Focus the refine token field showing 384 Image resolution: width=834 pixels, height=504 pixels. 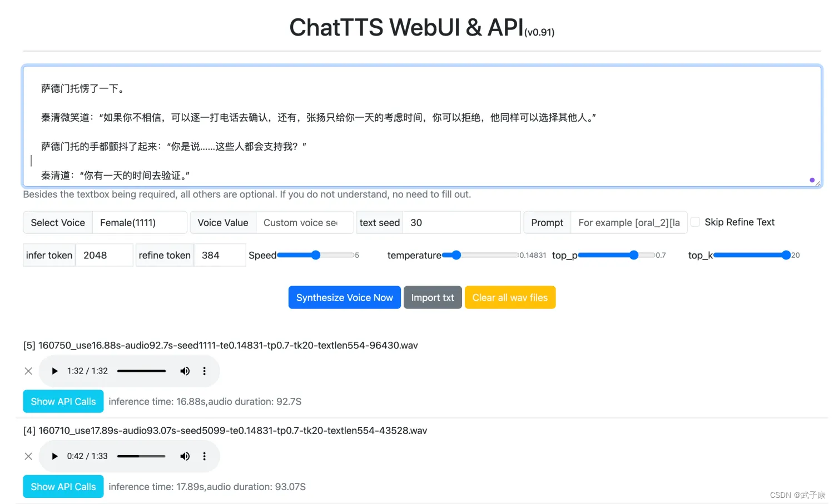[220, 255]
